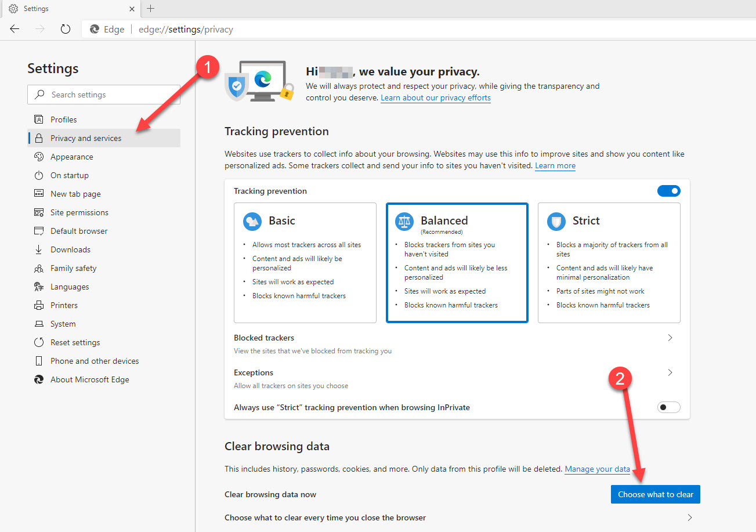The image size is (756, 532).
Task: Click 'Choose what to clear every time' text
Action: (x=325, y=517)
